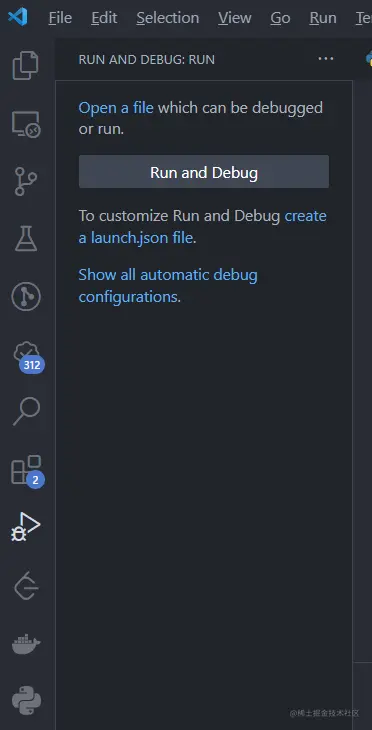372x730 pixels.
Task: Click the VS Code logo icon
Action: click(x=18, y=17)
